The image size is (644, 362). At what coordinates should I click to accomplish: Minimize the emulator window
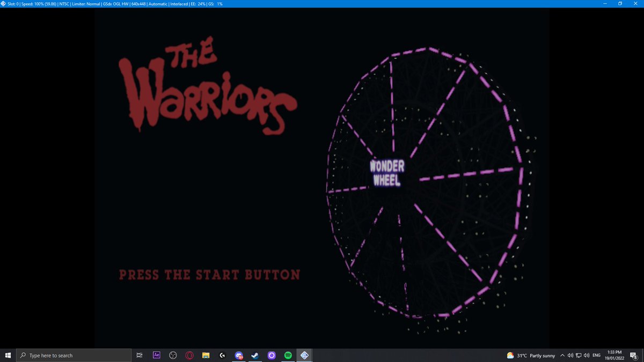604,4
